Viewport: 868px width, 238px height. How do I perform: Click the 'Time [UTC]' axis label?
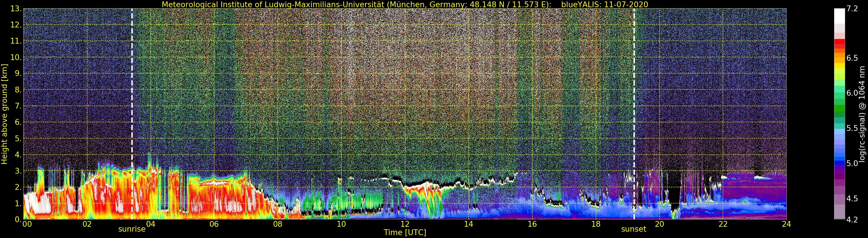tap(405, 233)
